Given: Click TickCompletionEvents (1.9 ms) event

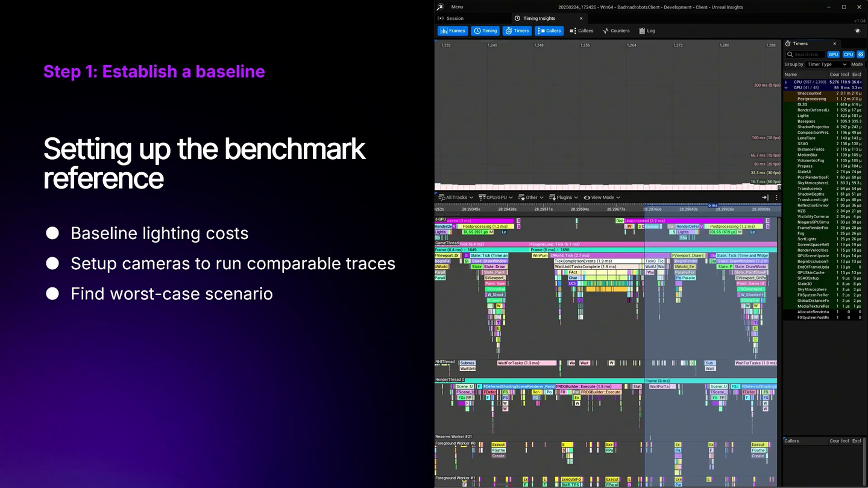Looking at the screenshot, I should [599, 261].
